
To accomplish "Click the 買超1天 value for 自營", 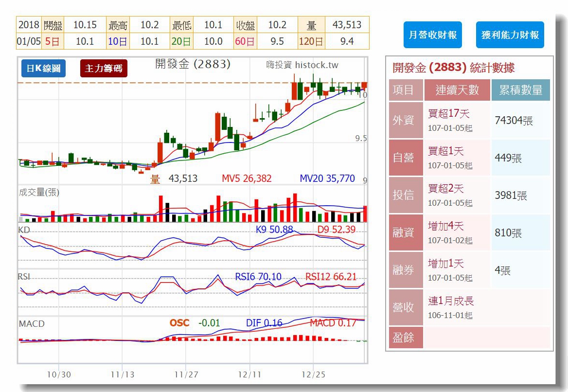I will click(x=445, y=151).
